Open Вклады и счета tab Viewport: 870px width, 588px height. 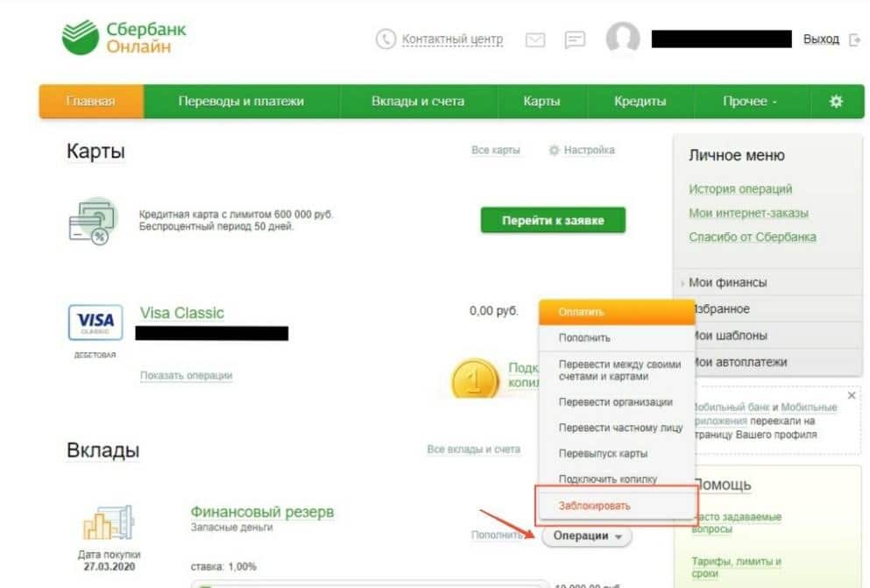tap(418, 102)
